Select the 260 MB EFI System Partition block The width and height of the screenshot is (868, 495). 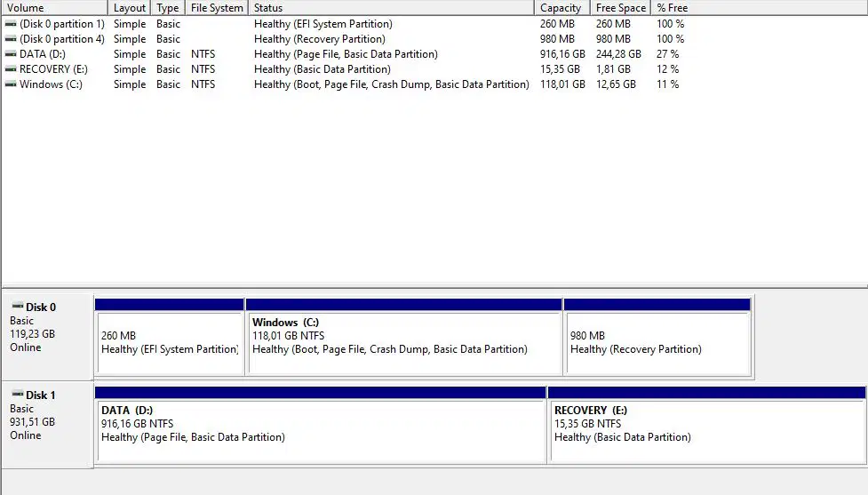click(x=170, y=337)
